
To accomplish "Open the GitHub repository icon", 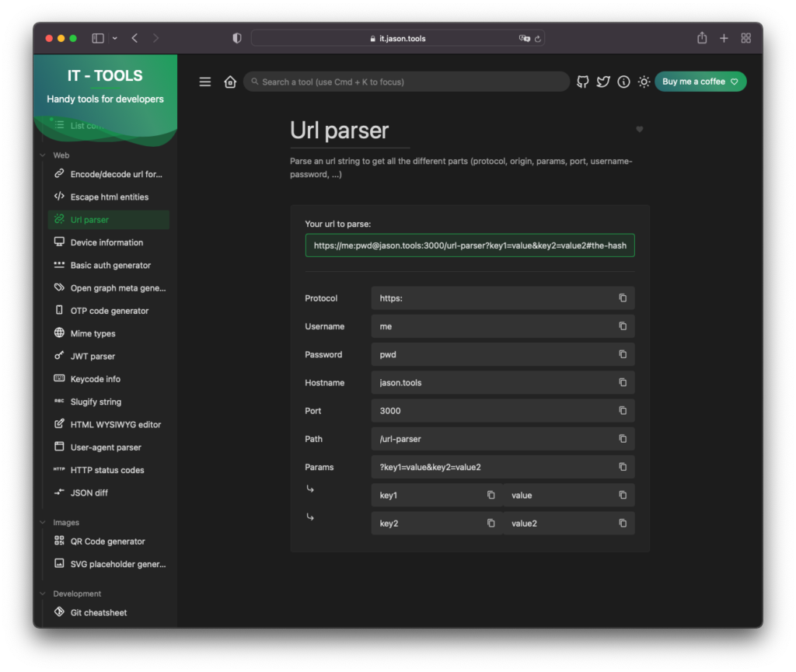I will (x=583, y=82).
